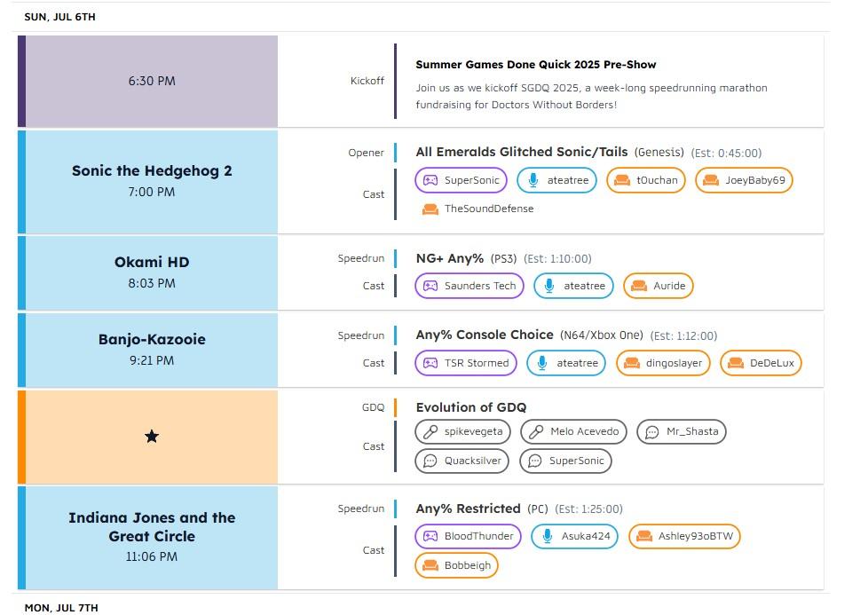Click the couch icon beside TheSoundDefense
Screen dimensions: 868x615
pos(430,209)
